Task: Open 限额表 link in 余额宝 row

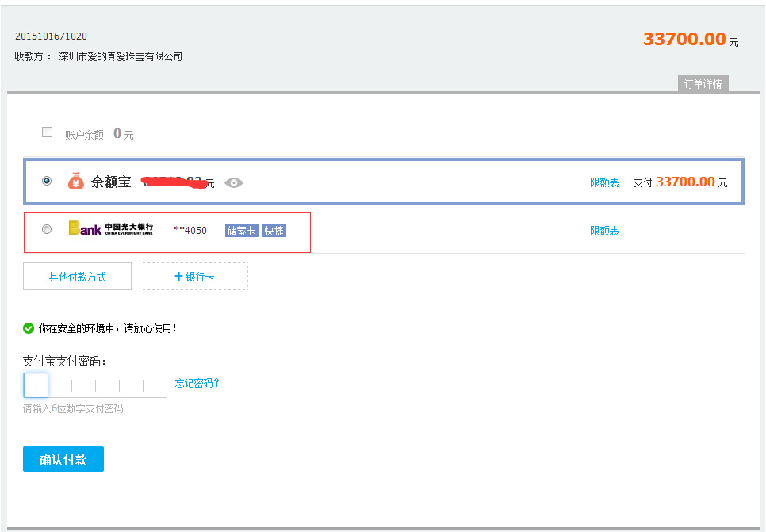Action: pyautogui.click(x=604, y=182)
